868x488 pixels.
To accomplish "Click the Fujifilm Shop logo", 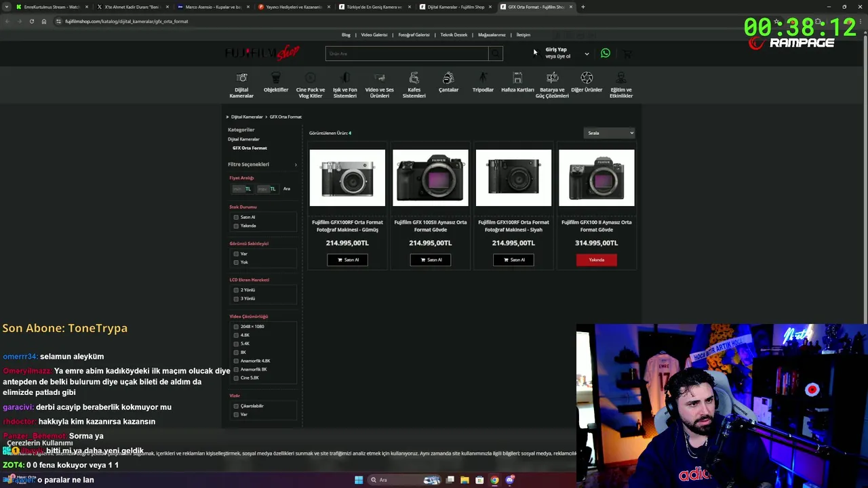I will [x=262, y=53].
